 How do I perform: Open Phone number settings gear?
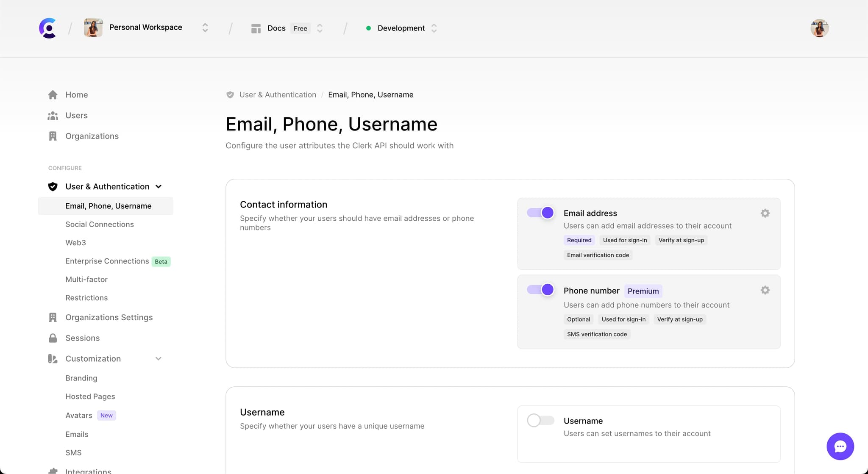click(x=765, y=290)
